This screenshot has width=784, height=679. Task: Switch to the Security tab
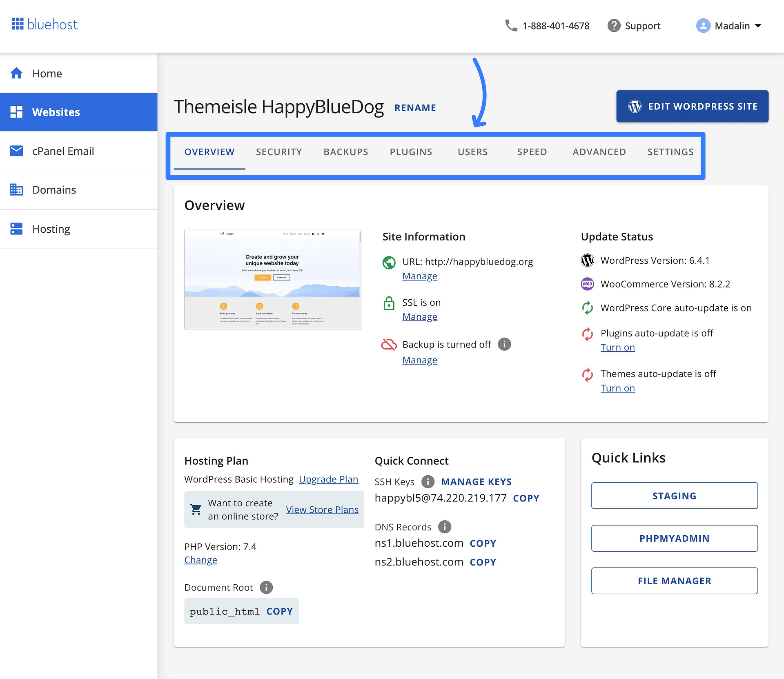[x=279, y=152]
